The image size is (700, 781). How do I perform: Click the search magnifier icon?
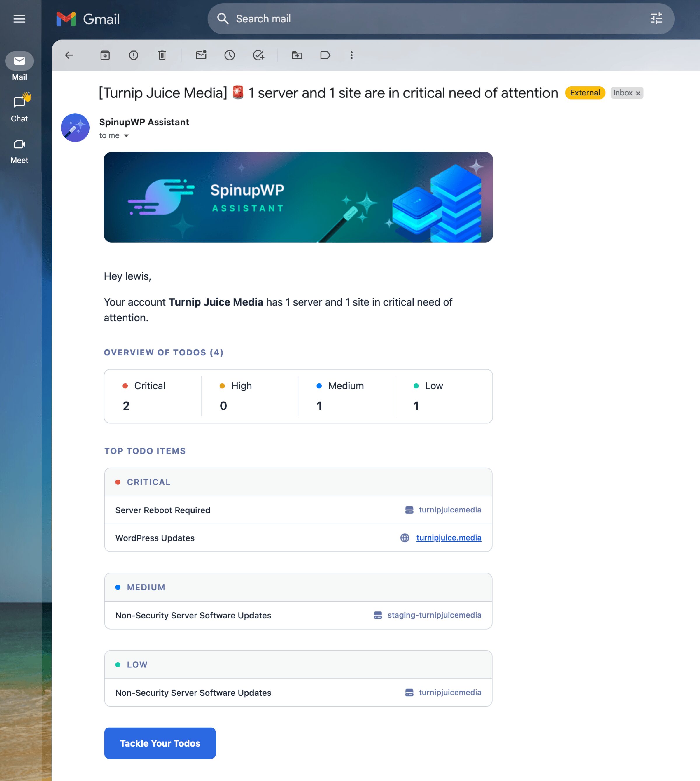223,18
